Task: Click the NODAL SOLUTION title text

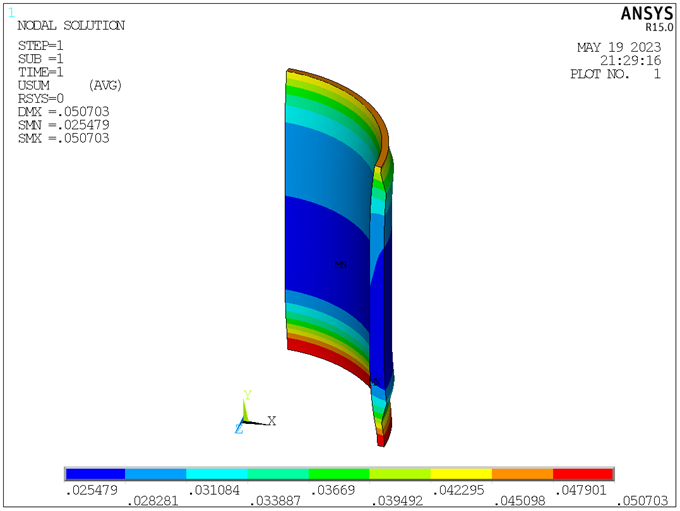Action: pyautogui.click(x=71, y=26)
